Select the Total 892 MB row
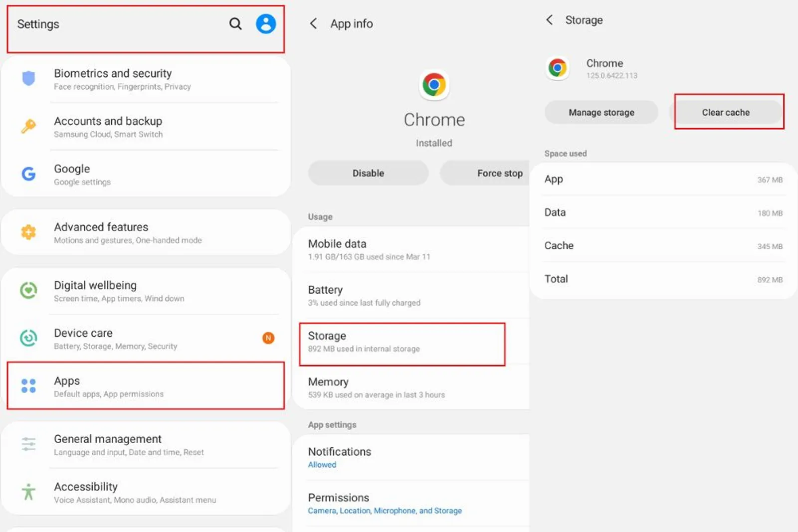 (x=663, y=279)
